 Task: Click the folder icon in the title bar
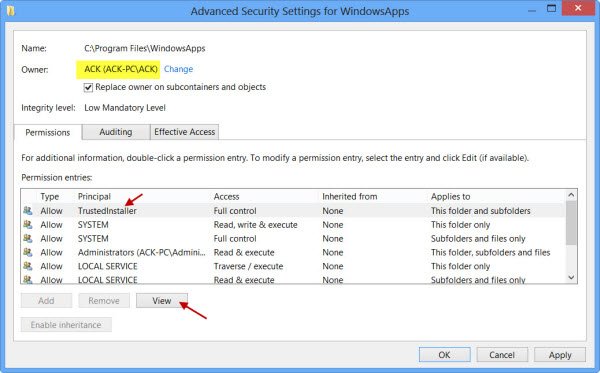click(x=11, y=11)
